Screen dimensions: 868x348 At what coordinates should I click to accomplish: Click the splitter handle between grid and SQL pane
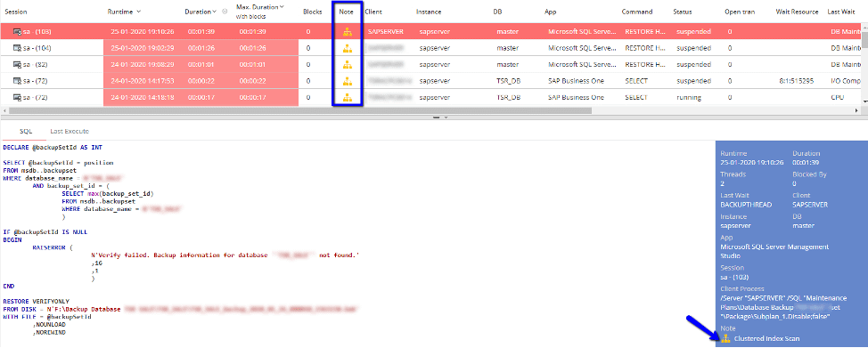(437, 117)
